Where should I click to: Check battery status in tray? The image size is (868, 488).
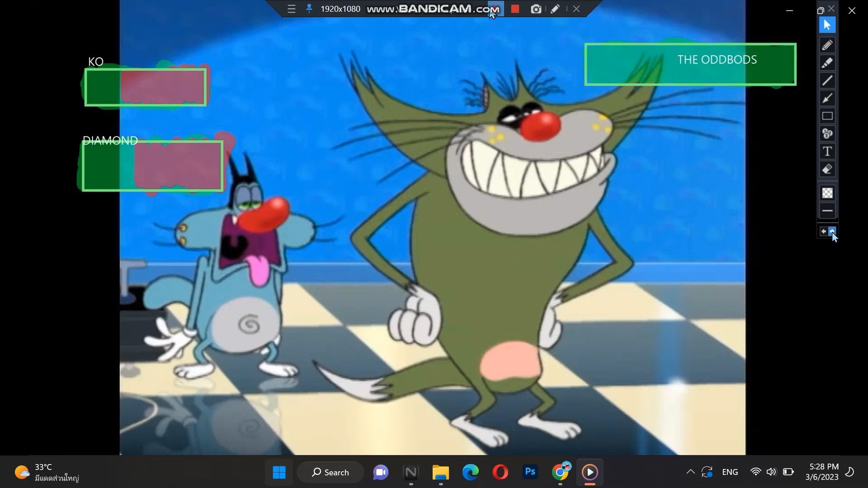pyautogui.click(x=788, y=472)
